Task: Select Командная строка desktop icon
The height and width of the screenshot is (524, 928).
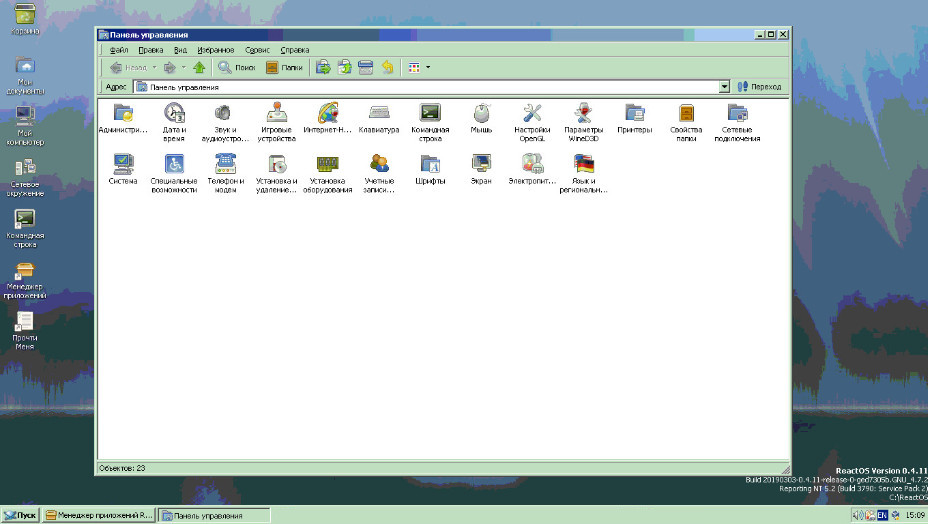Action: click(25, 228)
